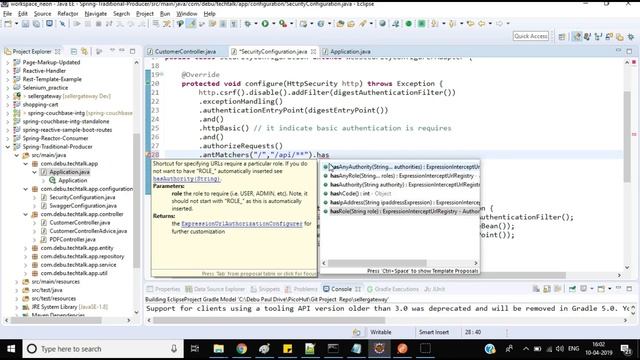Viewport: 640px width, 360px height.
Task: Click the Open Type toolbar icon
Action: [340, 24]
